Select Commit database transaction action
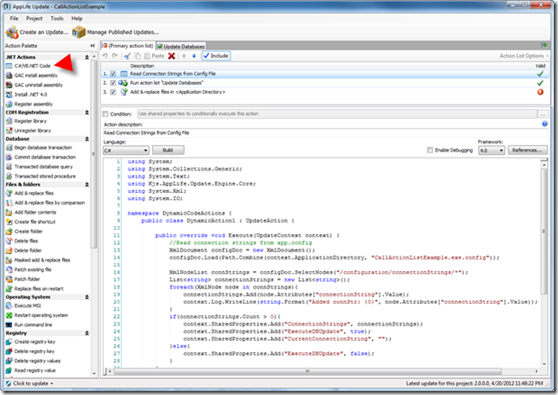 tap(41, 157)
